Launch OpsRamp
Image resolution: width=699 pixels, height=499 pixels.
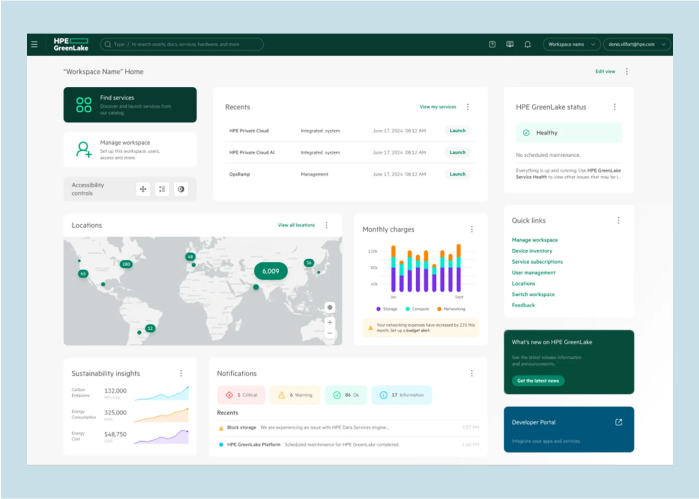point(457,174)
